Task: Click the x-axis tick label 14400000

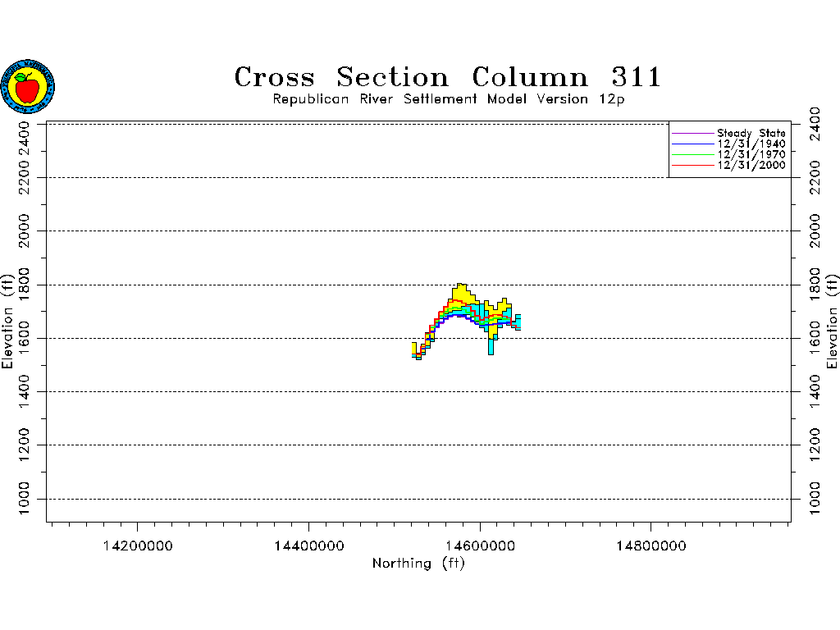Action: tap(309, 546)
